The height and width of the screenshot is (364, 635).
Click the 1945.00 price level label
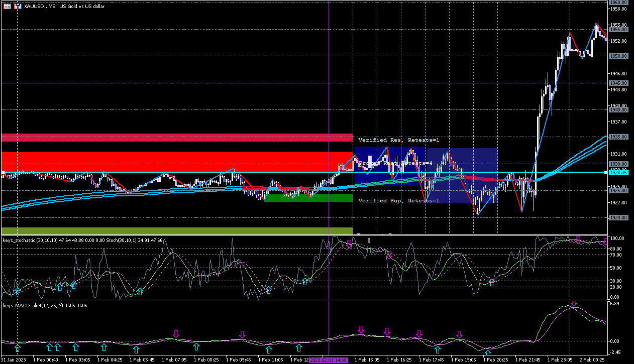click(618, 83)
